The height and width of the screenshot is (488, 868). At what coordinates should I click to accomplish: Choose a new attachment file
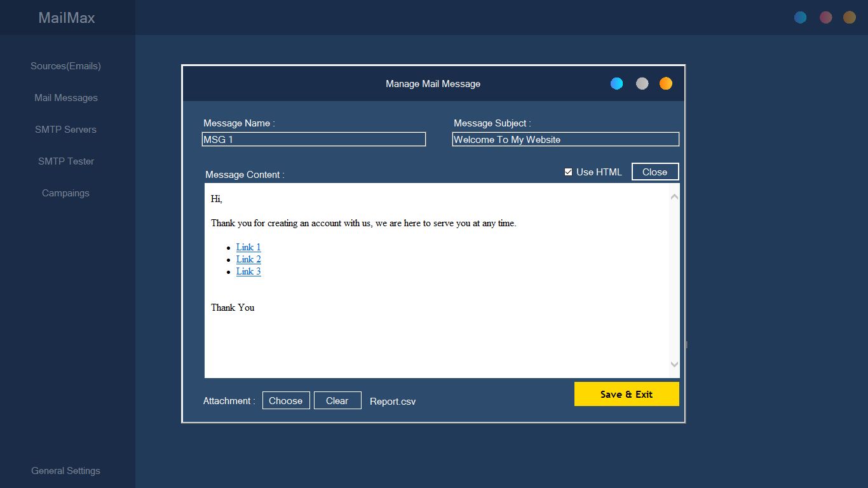[286, 400]
